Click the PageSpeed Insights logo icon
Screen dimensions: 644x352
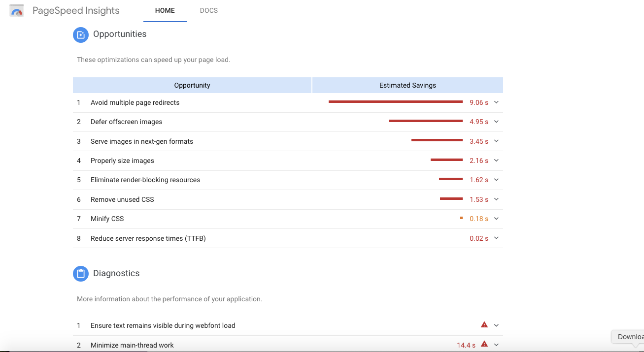[17, 10]
